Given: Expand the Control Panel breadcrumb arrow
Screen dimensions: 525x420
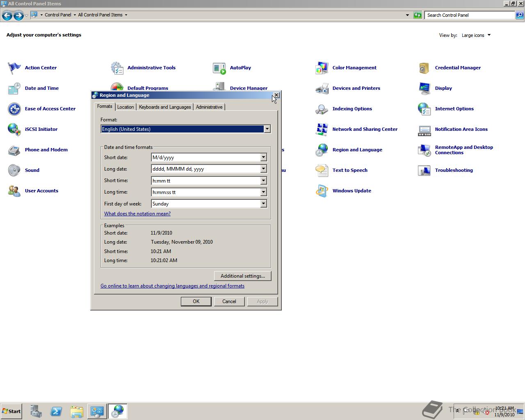Looking at the screenshot, I should tap(75, 15).
